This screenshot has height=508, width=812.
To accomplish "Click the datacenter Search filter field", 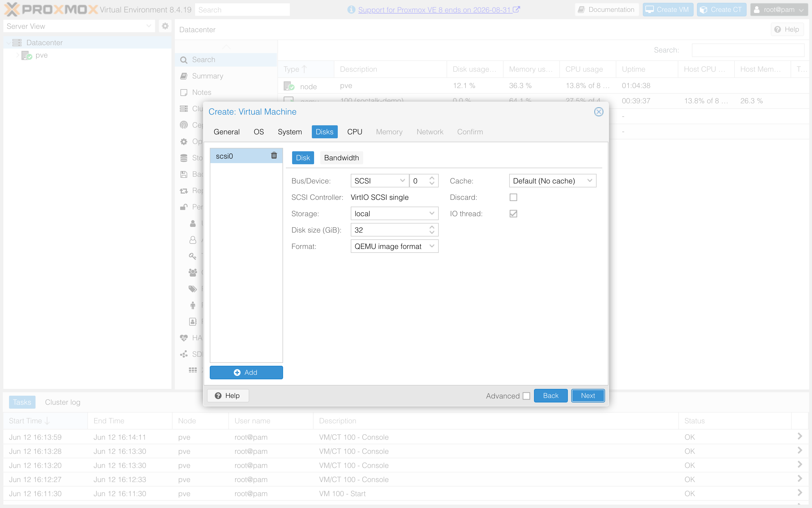I will [x=748, y=50].
